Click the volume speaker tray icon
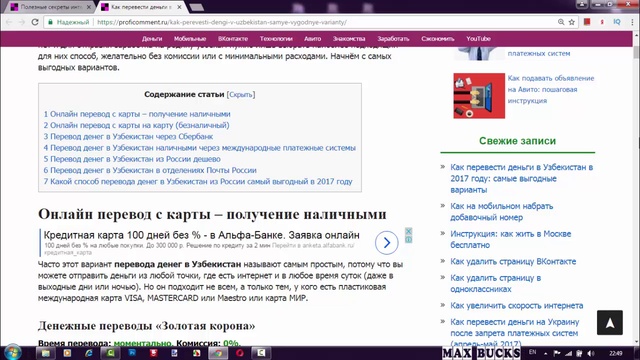 pyautogui.click(x=591, y=353)
